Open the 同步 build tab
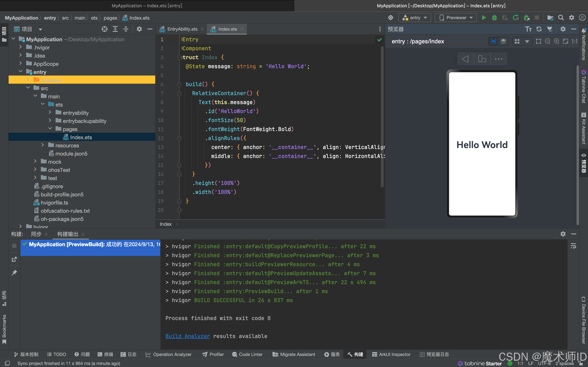 pyautogui.click(x=36, y=234)
